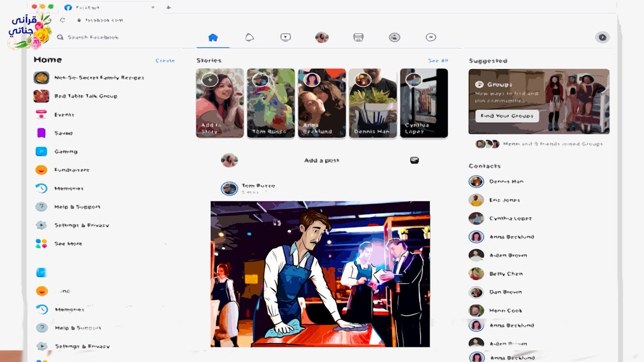This screenshot has height=362, width=644.
Task: View Cynthia Lopez's story card
Action: [424, 103]
